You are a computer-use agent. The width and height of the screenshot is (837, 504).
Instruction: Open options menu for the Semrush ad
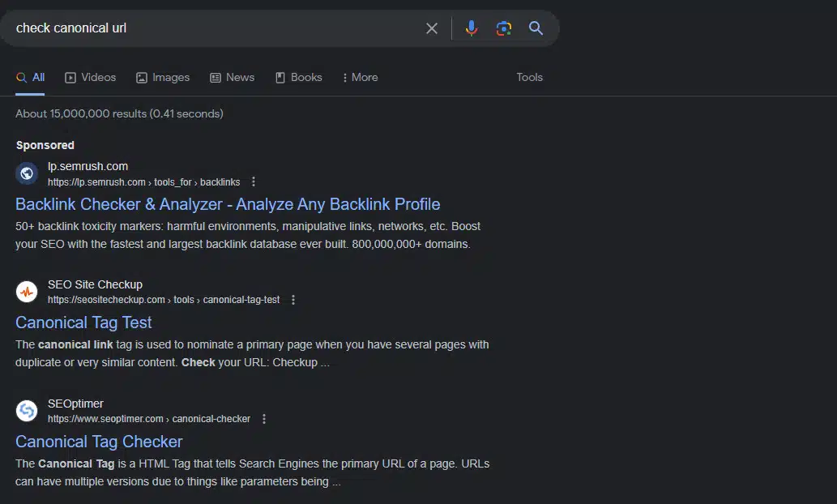(254, 182)
